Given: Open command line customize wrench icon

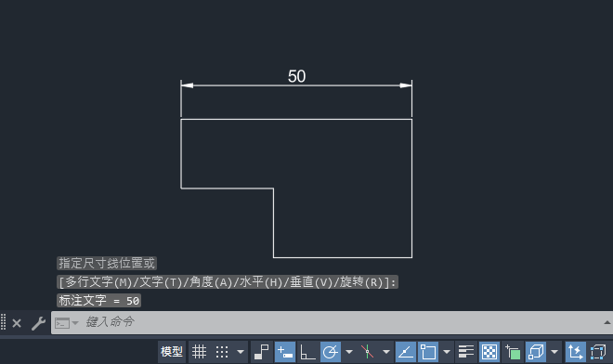Looking at the screenshot, I should coord(38,323).
